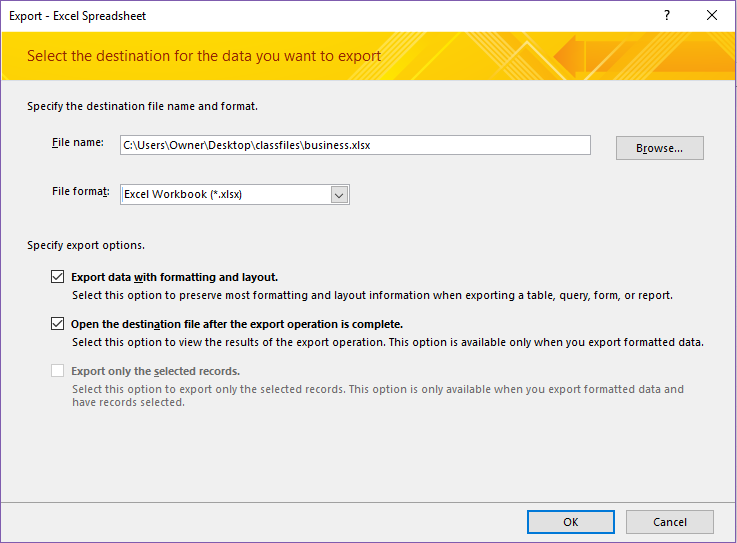This screenshot has width=737, height=543.
Task: Confirm the export with OK
Action: pyautogui.click(x=570, y=521)
